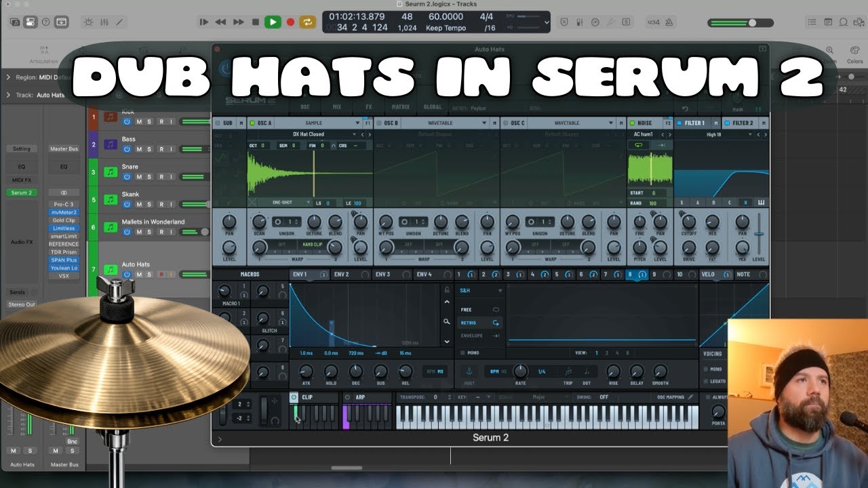Screen dimensions: 868x488
Task: Click the Stop button in transport
Action: point(256,22)
